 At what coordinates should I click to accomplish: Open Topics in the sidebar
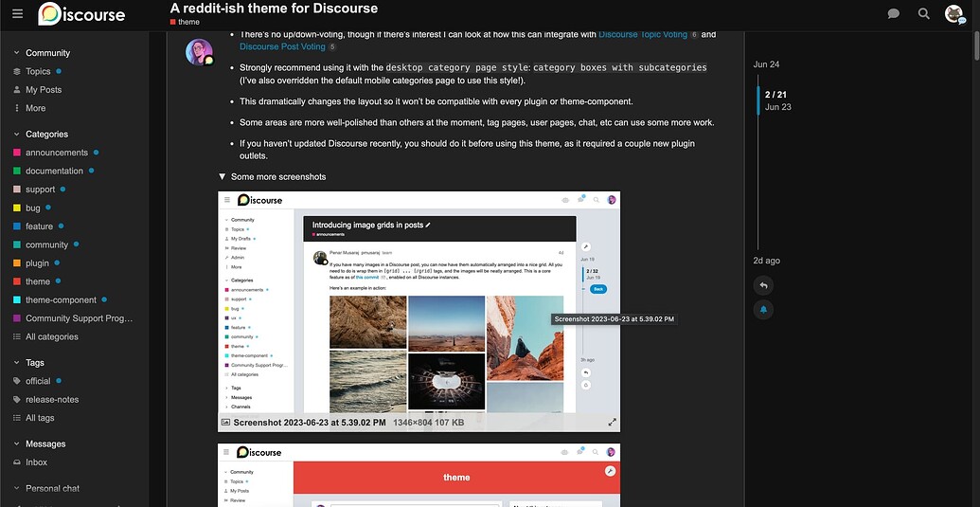click(38, 71)
